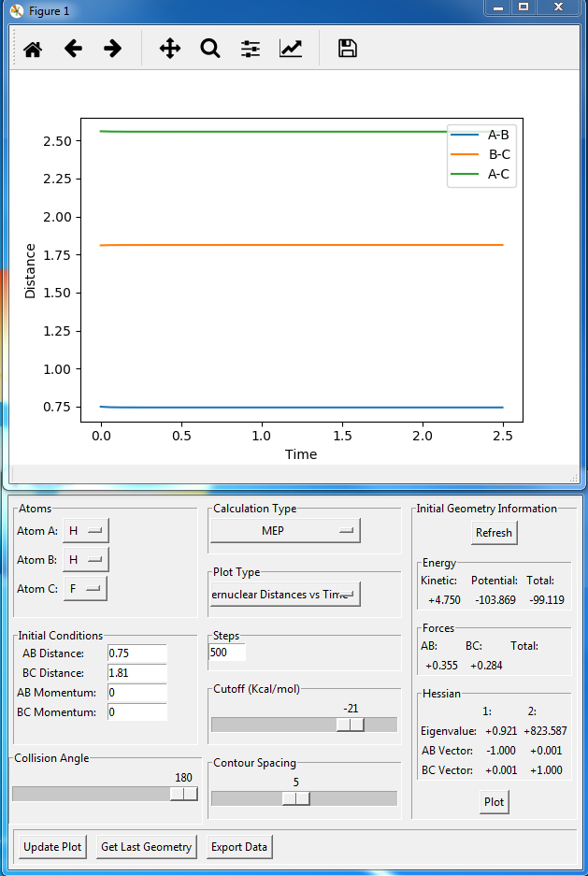Click the window resize grip below the plot
This screenshot has height=876, width=588.
(x=572, y=478)
